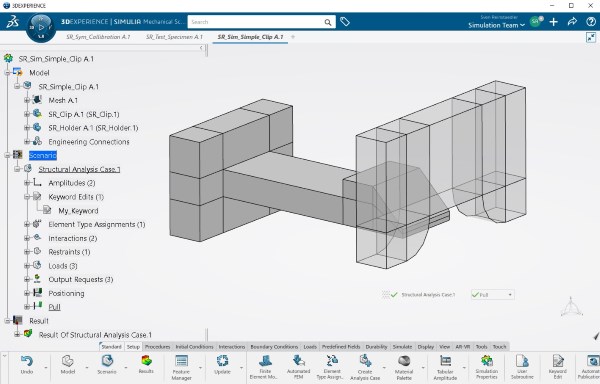The image size is (600, 384).
Task: Open the Feature Manager dropdown arrow
Action: point(201,368)
